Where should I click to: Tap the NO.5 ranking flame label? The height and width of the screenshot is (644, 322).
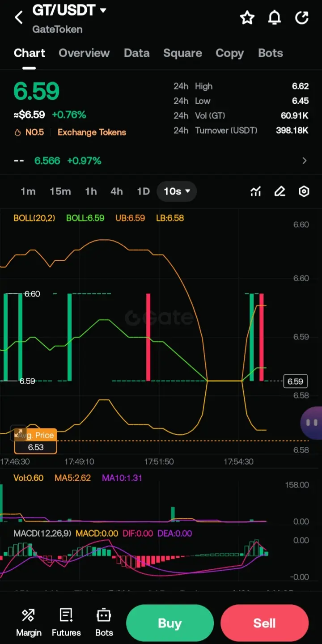tap(29, 132)
